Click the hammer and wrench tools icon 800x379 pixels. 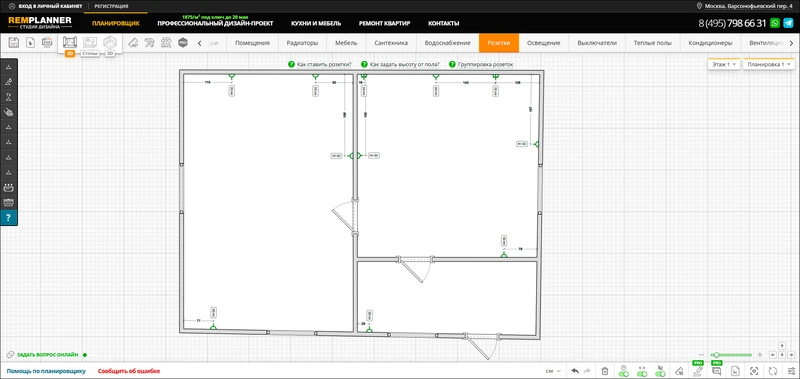point(149,43)
